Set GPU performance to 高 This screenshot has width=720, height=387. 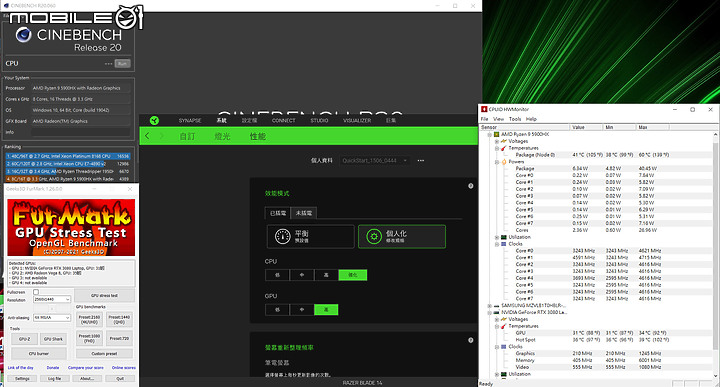point(326,310)
